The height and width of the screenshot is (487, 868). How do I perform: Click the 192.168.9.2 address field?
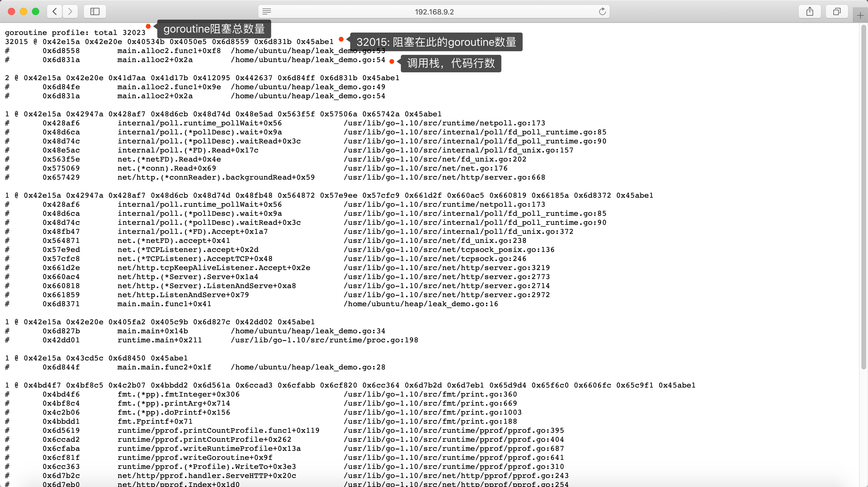click(x=434, y=11)
